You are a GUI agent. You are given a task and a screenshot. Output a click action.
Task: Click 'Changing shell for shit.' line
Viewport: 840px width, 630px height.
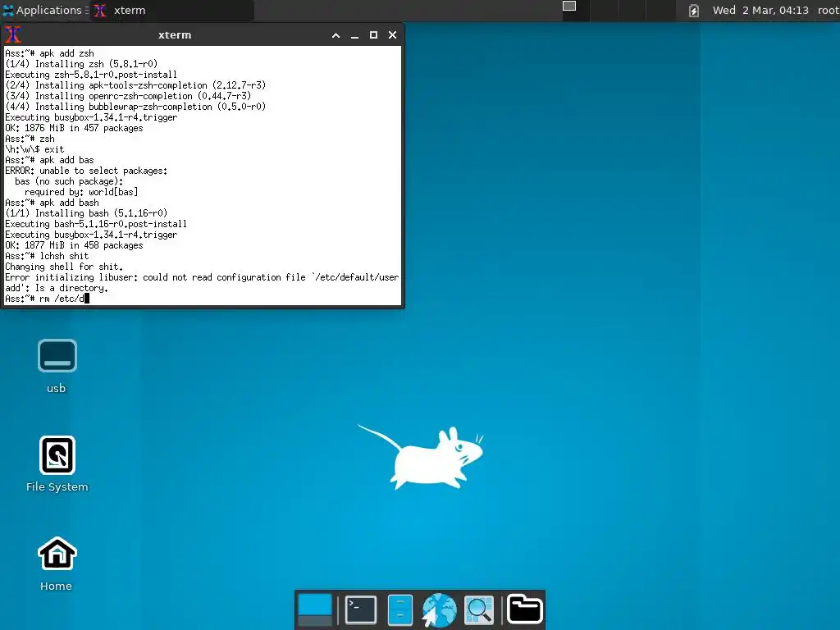pyautogui.click(x=64, y=267)
